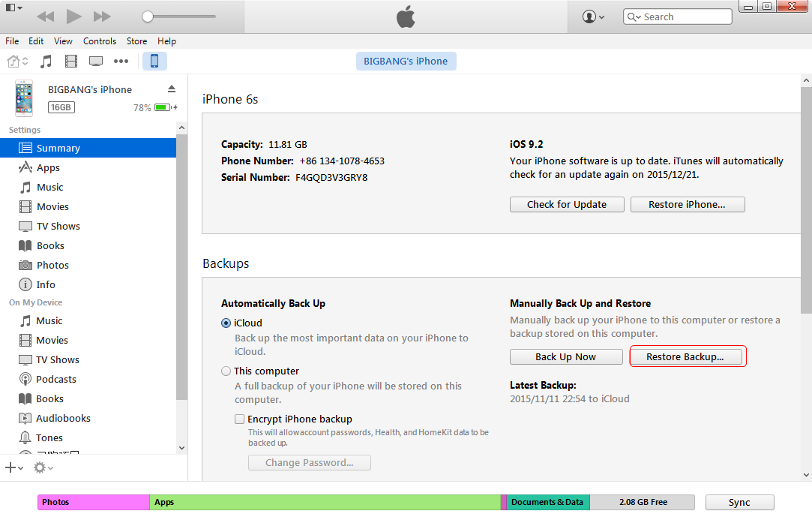The image size is (812, 523).
Task: Open Apps in Settings sidebar
Action: (88, 167)
